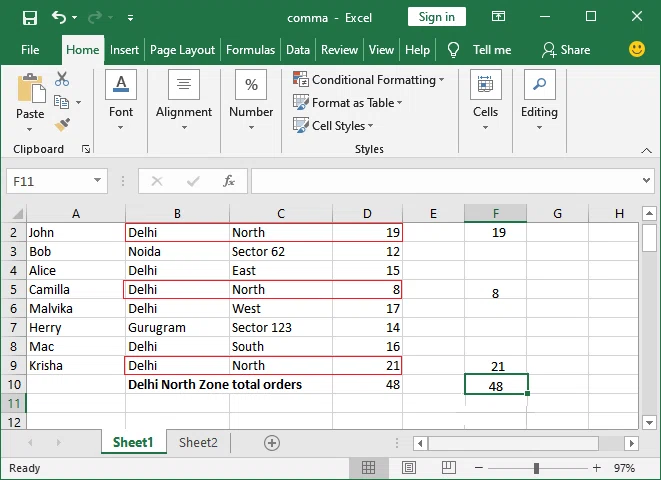Click the Copy icon
Screen dimensions: 661x480
[x=62, y=102]
